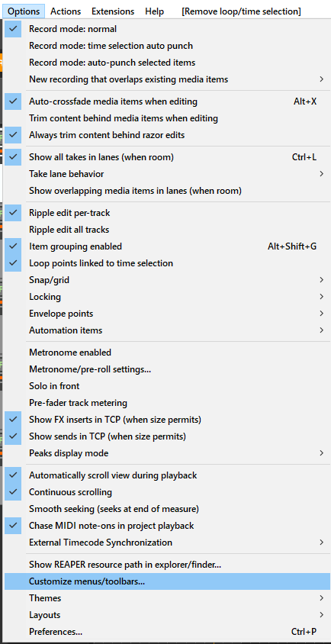Toggle Item grouping enabled
Screen dimensions: 331x644
click(167, 246)
